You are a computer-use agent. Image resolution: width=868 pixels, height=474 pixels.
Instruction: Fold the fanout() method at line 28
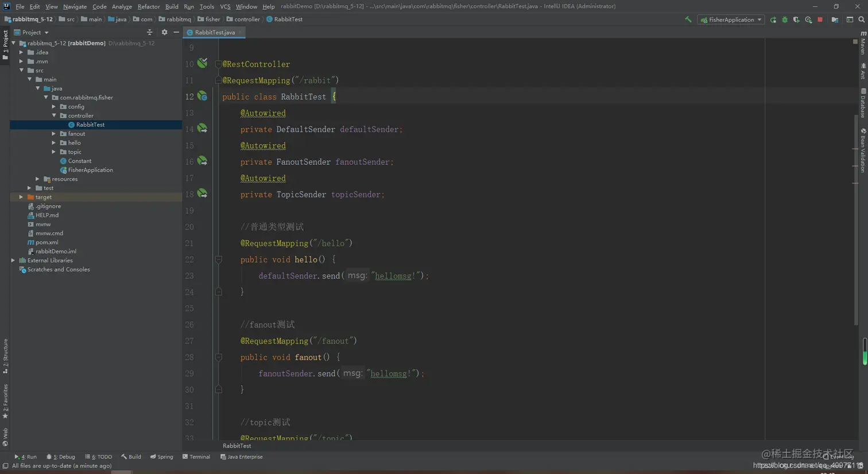click(218, 357)
